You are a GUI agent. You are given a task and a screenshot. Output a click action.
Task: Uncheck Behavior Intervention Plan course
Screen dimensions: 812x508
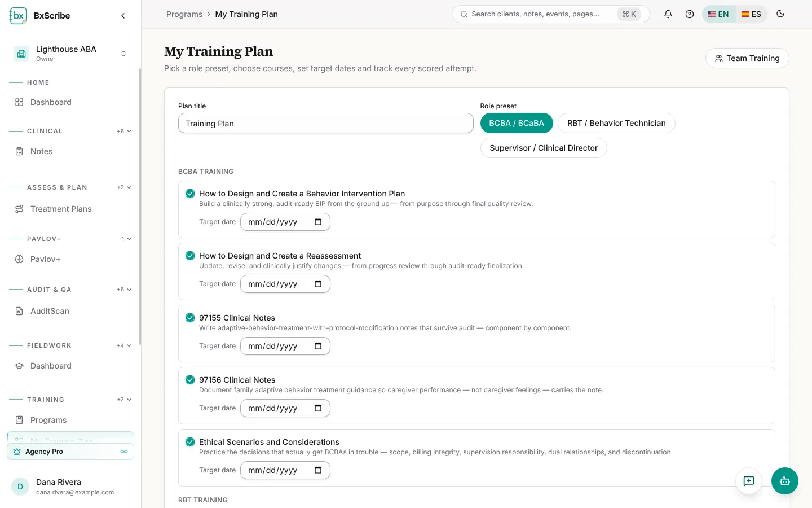[x=190, y=194]
